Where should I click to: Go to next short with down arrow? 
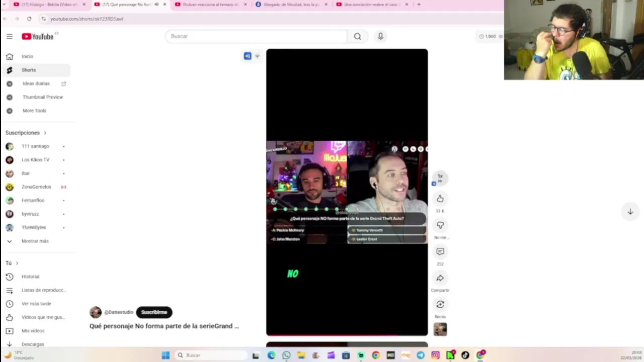[630, 212]
